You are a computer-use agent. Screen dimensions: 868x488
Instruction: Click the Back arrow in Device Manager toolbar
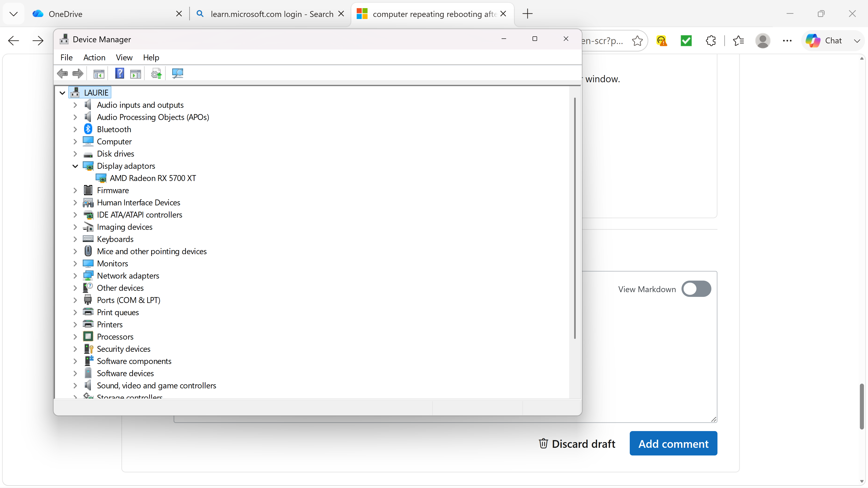[62, 73]
